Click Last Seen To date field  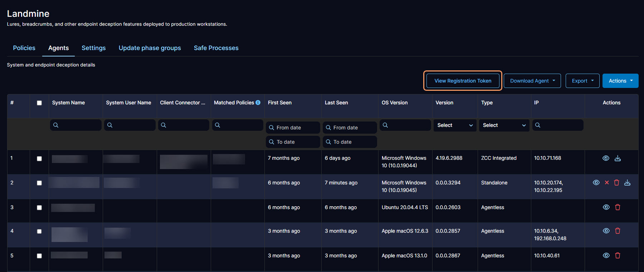pos(350,142)
